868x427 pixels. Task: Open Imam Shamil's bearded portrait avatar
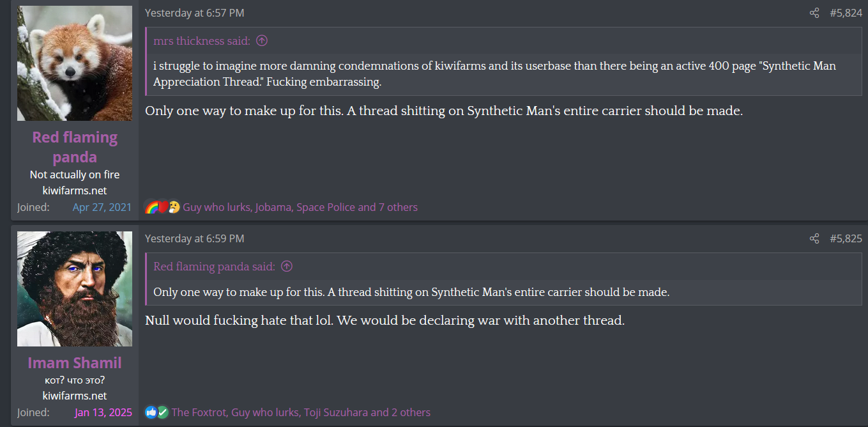(x=75, y=289)
